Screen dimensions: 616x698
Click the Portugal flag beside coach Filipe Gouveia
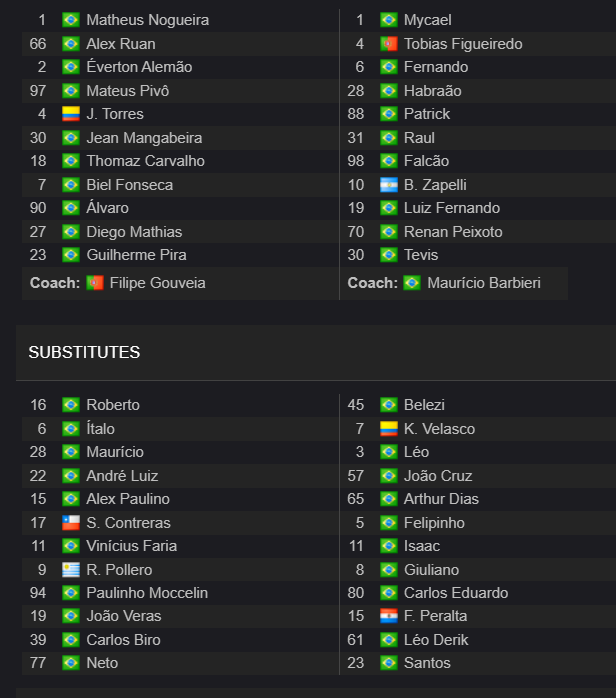click(x=95, y=283)
